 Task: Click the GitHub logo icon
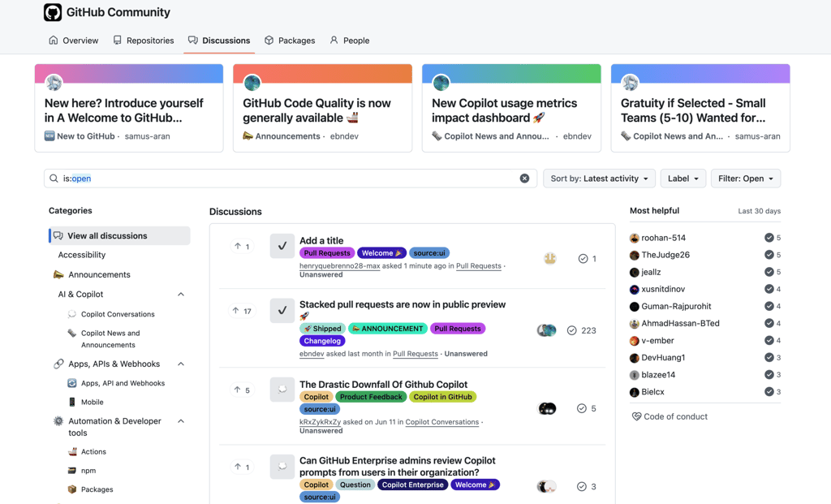[53, 12]
